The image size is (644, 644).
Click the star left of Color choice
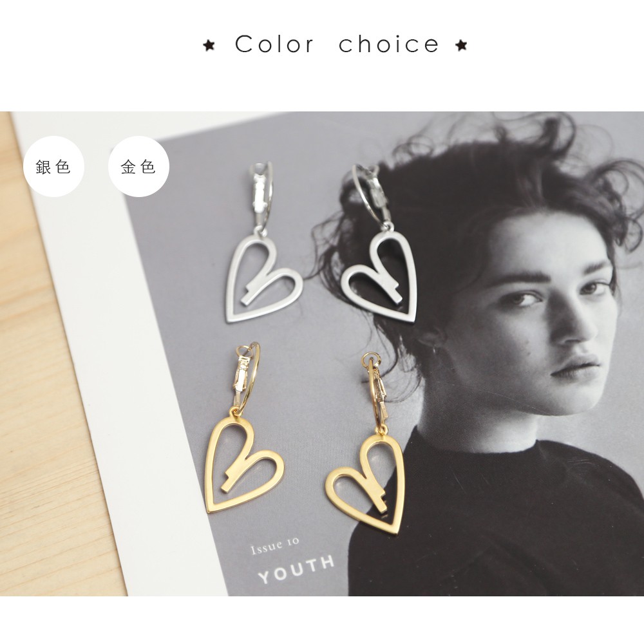pos(209,45)
